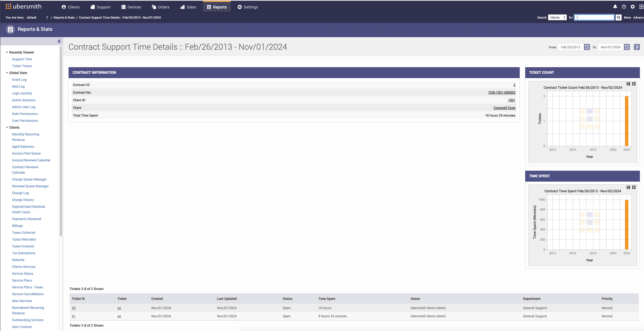Image resolution: width=644 pixels, height=331 pixels.
Task: Open the help question mark icon
Action: [x=624, y=7]
